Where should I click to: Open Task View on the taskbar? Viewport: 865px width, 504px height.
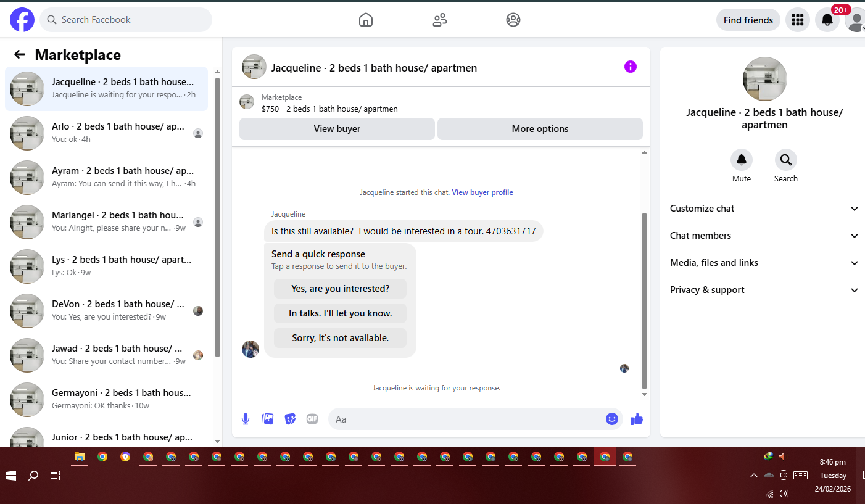tap(56, 476)
